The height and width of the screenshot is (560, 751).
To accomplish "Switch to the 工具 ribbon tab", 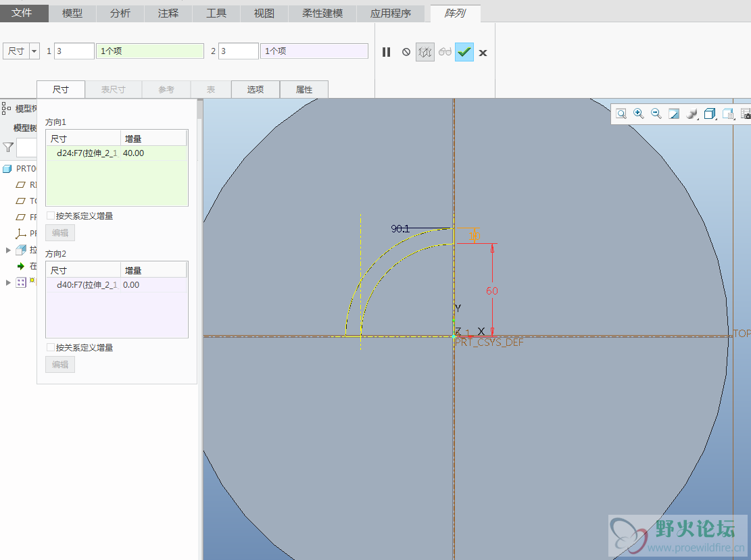I will tap(216, 14).
